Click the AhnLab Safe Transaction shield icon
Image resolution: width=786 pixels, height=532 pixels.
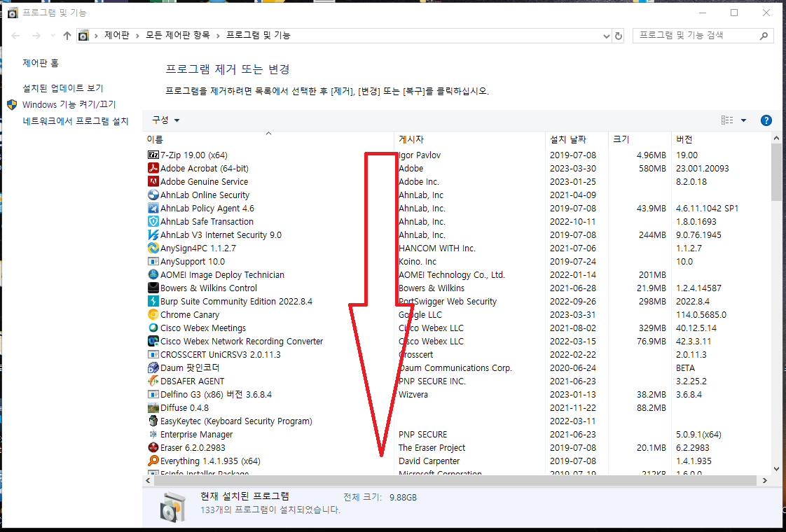[153, 221]
